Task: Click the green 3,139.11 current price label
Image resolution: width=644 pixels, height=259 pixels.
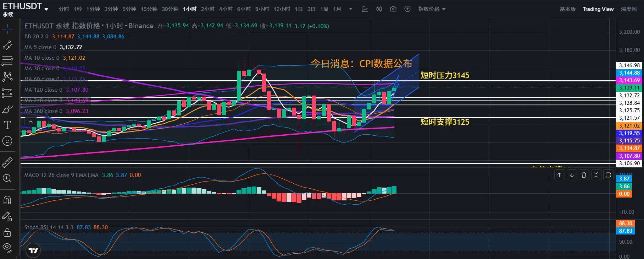Action: (629, 88)
